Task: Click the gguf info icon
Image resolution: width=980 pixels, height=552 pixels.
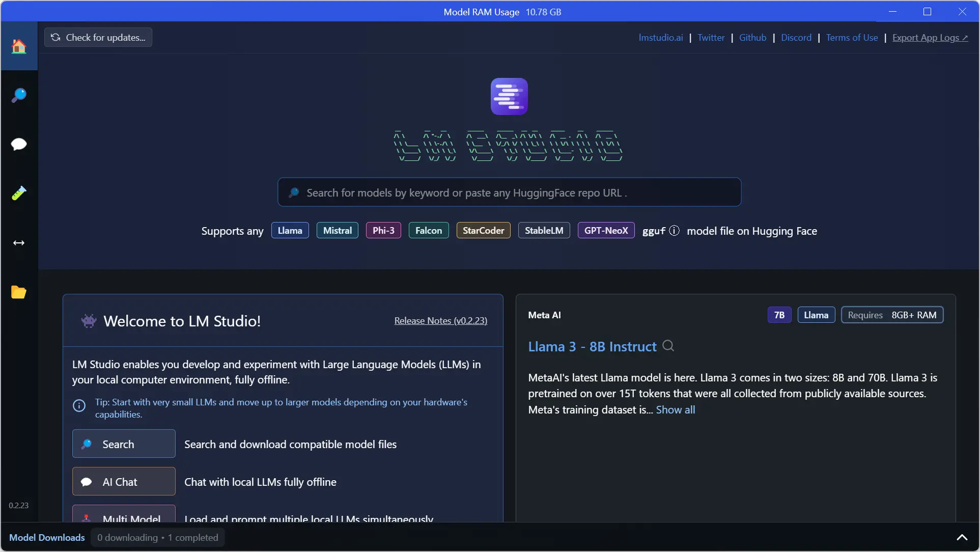Action: click(x=674, y=231)
